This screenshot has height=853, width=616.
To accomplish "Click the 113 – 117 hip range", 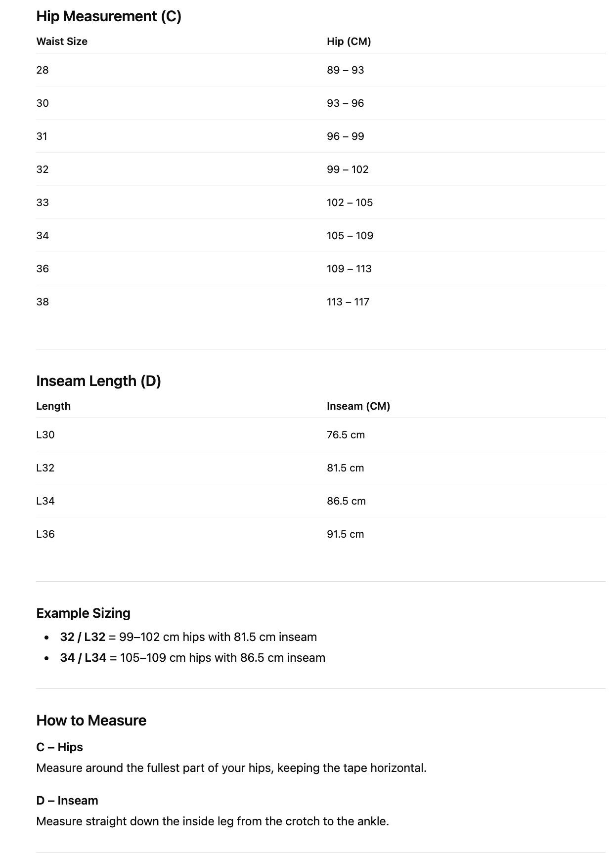I will (x=348, y=302).
